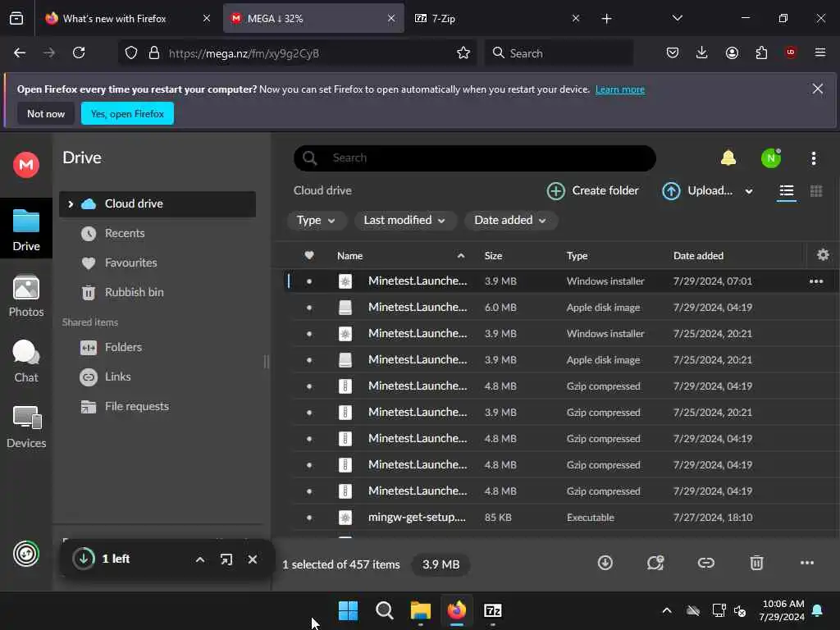The image size is (840, 630).
Task: Expand the '1 left' transfer widget
Action: click(x=200, y=559)
